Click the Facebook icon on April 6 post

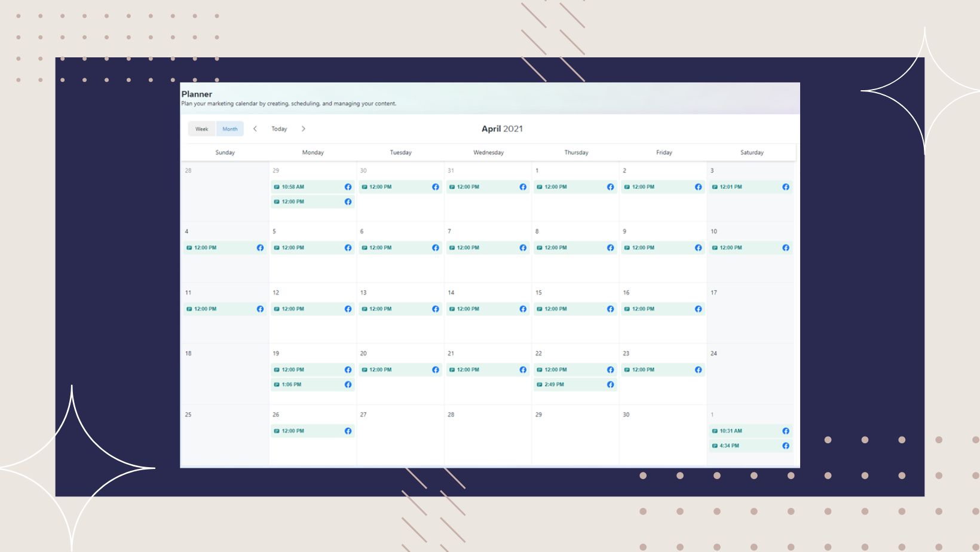pos(436,248)
